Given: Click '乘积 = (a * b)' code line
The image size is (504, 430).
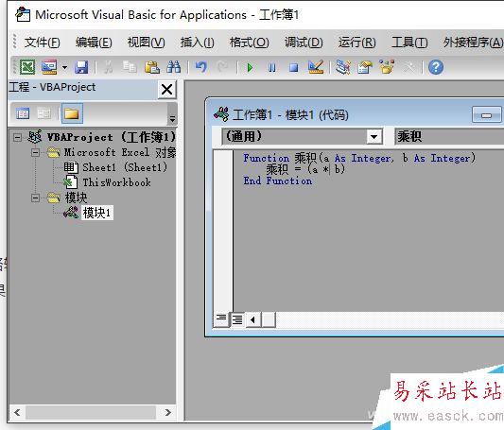Looking at the screenshot, I should click(305, 169).
